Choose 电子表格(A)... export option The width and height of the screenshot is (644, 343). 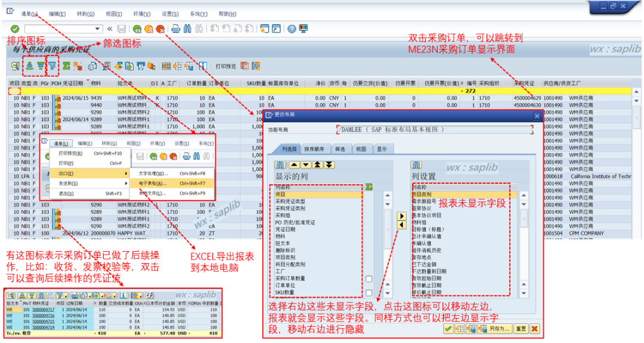pos(172,183)
